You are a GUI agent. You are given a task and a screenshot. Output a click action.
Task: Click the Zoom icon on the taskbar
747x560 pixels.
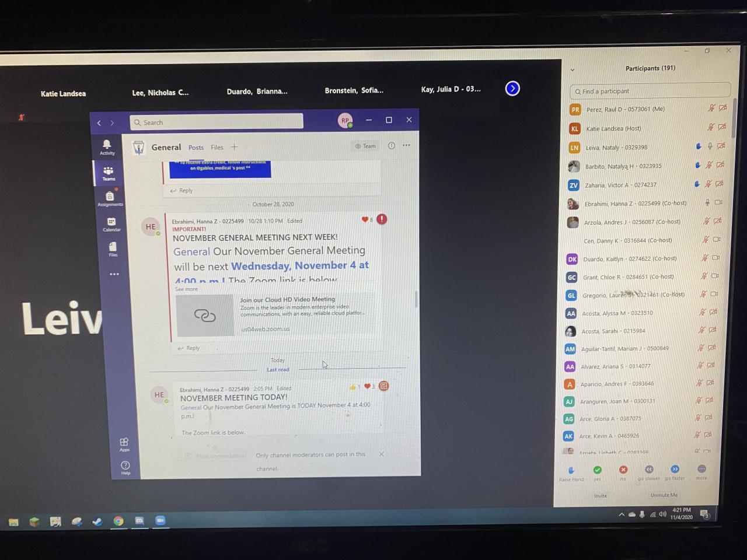tap(160, 520)
